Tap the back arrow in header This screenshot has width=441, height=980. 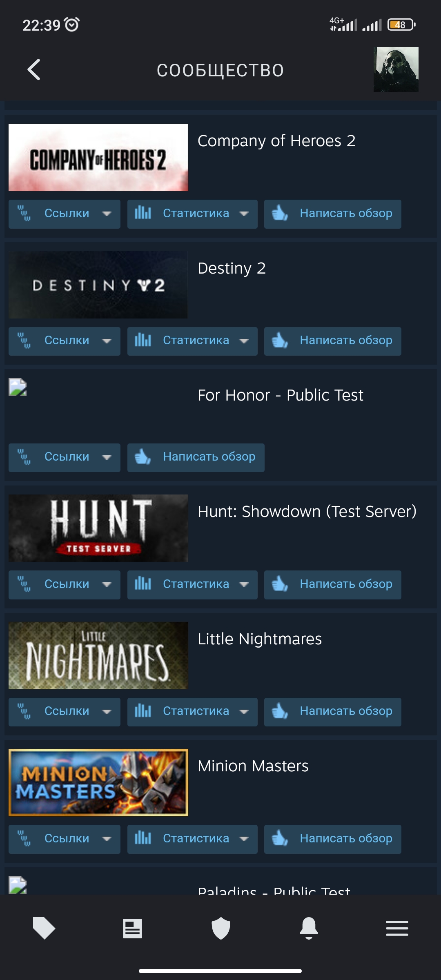click(x=34, y=69)
